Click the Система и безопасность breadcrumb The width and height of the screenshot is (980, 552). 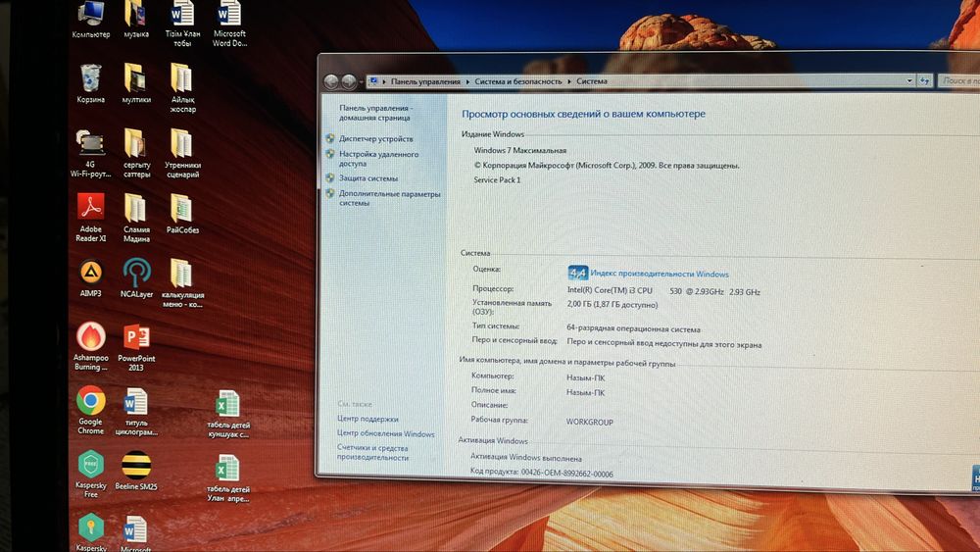(518, 81)
